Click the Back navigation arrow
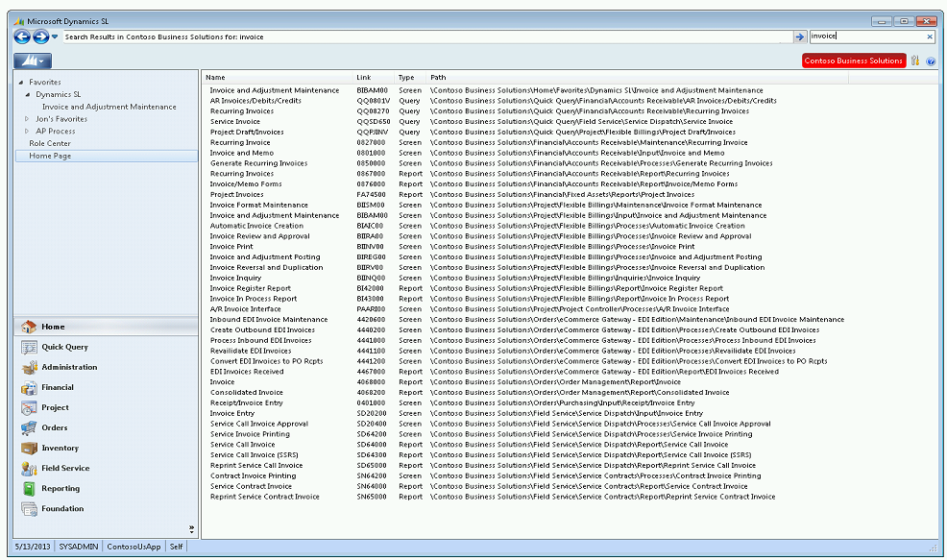 pyautogui.click(x=22, y=37)
